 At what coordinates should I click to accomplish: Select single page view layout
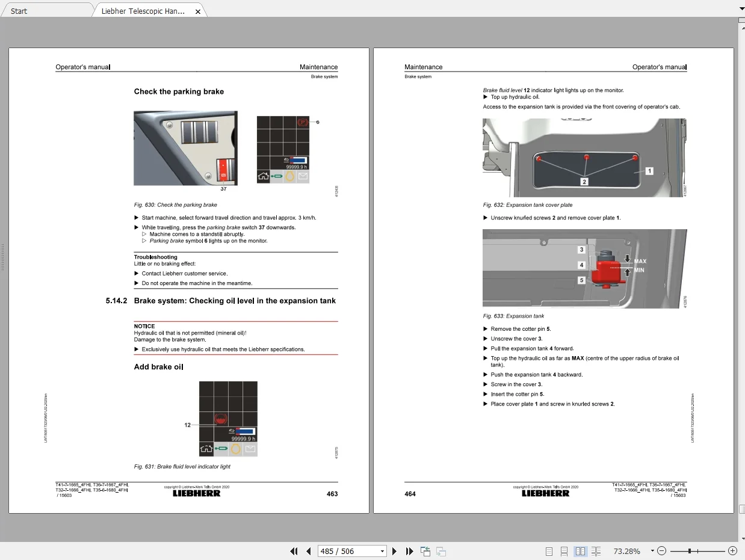[x=549, y=551]
